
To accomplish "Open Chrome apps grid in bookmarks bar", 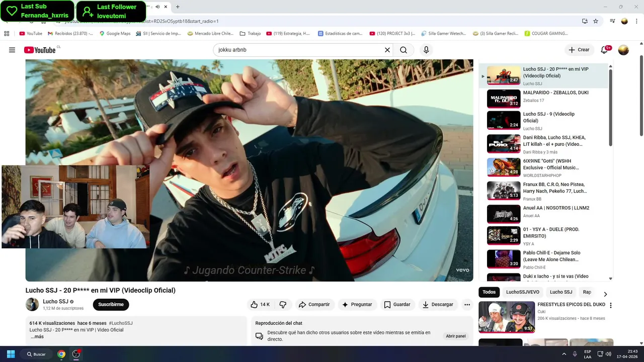I will pos(7,34).
